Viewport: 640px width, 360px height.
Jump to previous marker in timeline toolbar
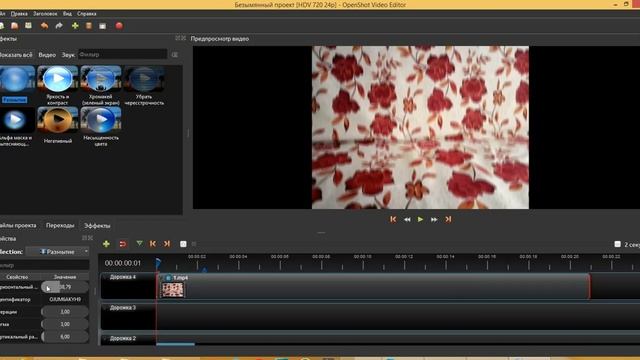[153, 244]
